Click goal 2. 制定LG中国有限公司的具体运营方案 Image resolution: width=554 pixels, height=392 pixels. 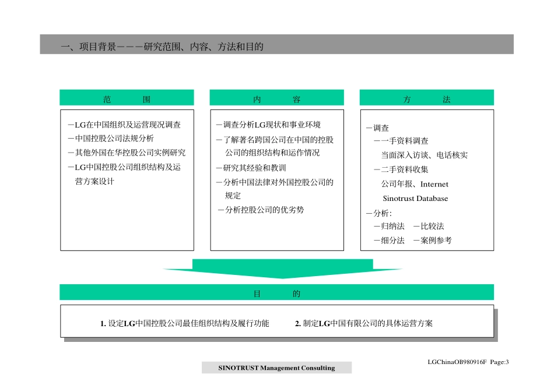click(364, 323)
